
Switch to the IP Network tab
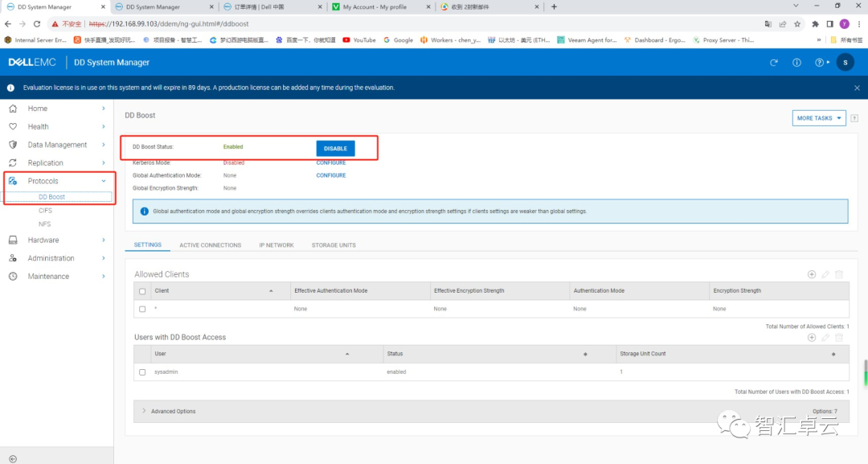coord(276,245)
